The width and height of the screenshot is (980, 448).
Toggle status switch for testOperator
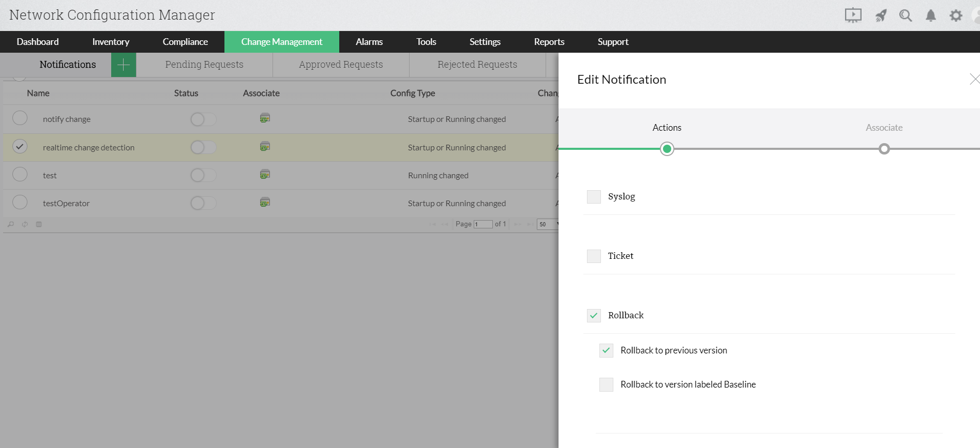pyautogui.click(x=203, y=203)
